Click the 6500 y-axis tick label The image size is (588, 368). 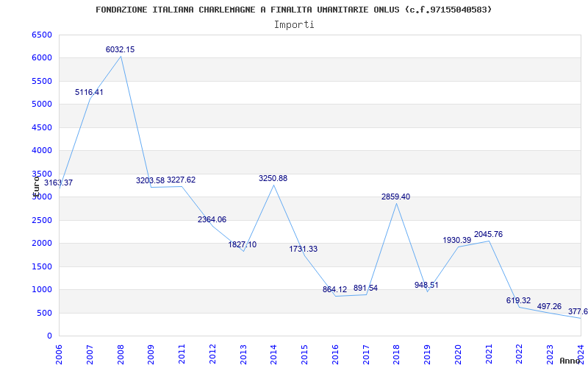click(42, 35)
